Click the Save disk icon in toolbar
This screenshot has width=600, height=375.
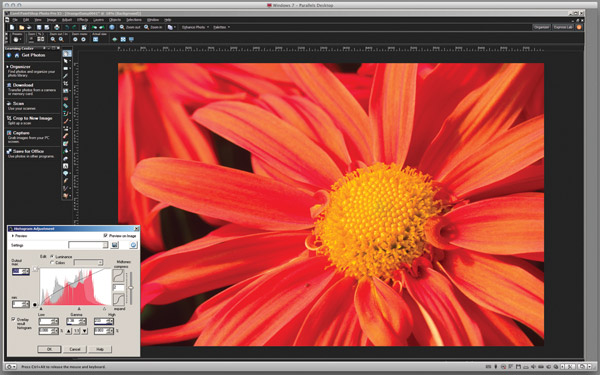click(39, 27)
